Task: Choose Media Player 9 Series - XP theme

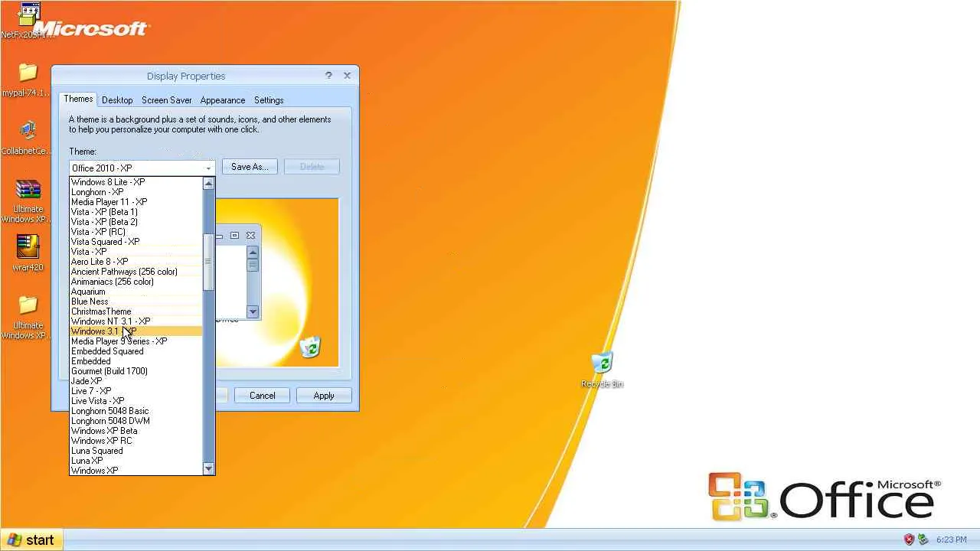Action: [136, 341]
